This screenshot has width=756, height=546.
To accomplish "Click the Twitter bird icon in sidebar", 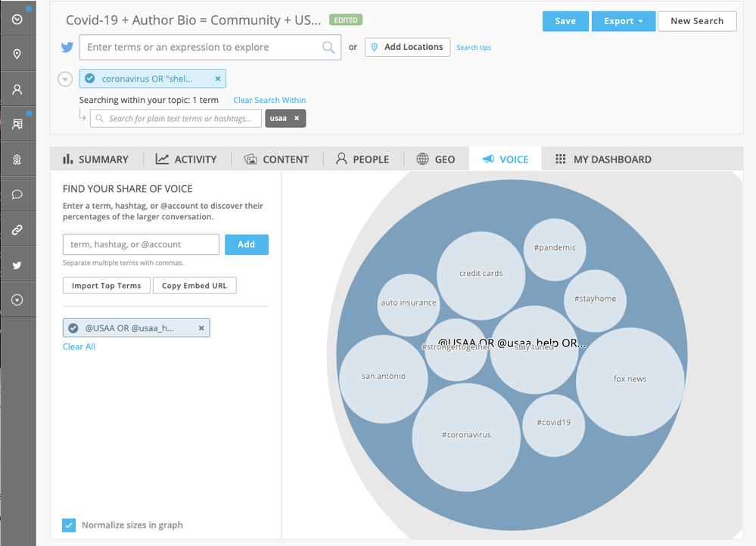I will tap(17, 265).
